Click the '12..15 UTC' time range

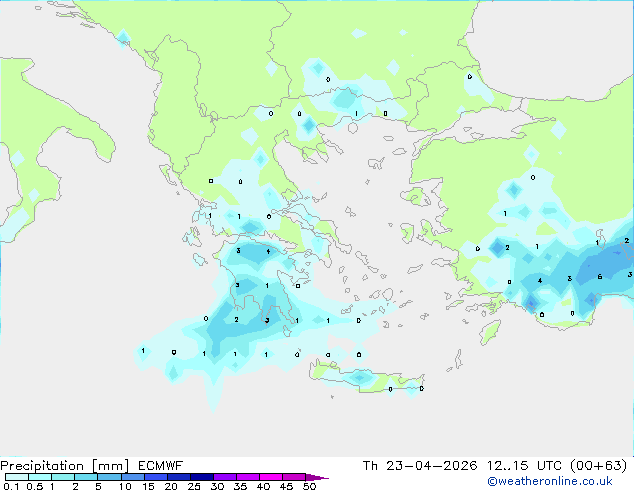[x=524, y=466]
